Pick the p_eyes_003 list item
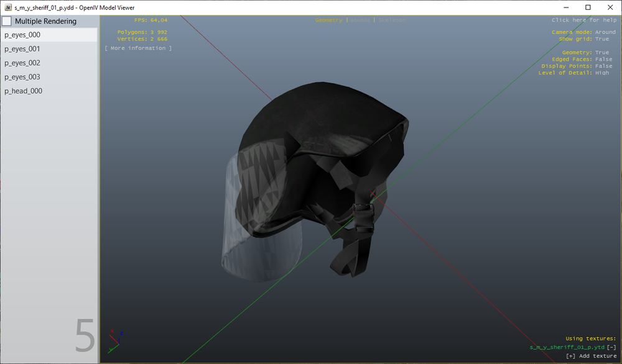622x364 pixels. coord(22,77)
